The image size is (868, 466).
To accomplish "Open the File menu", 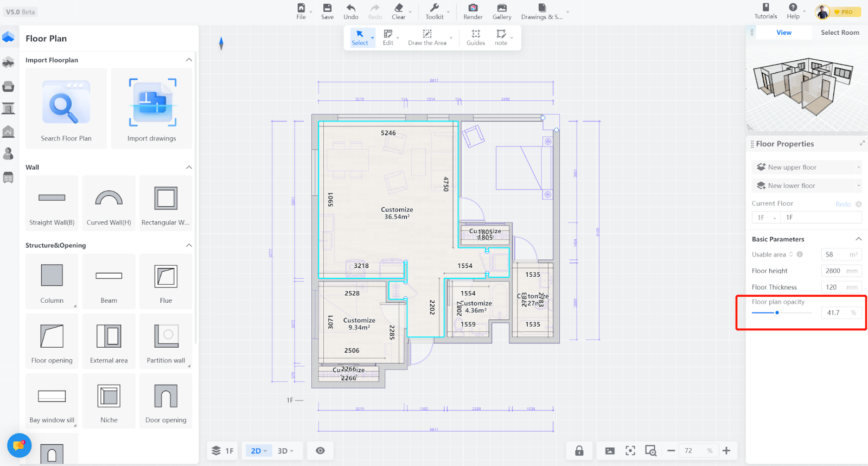I will (301, 11).
